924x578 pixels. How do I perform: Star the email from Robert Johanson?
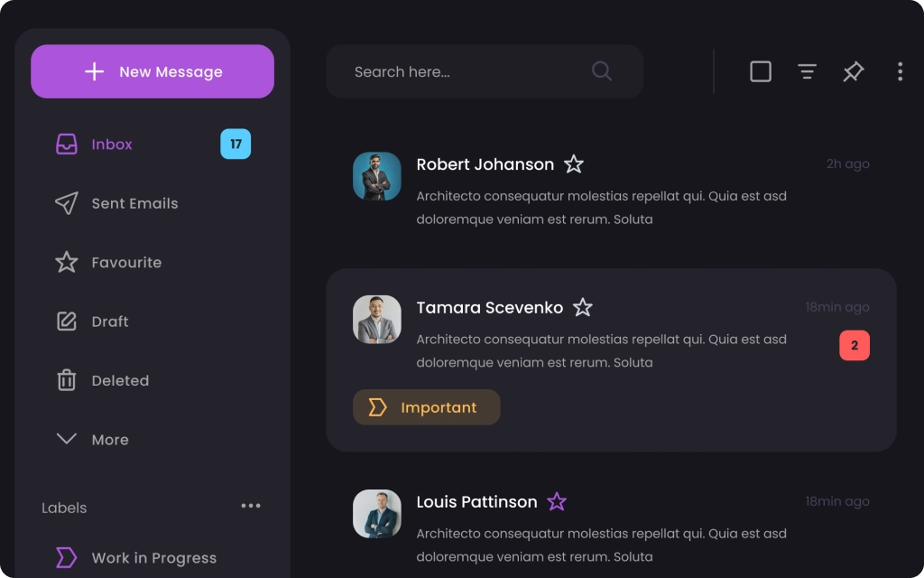tap(574, 164)
